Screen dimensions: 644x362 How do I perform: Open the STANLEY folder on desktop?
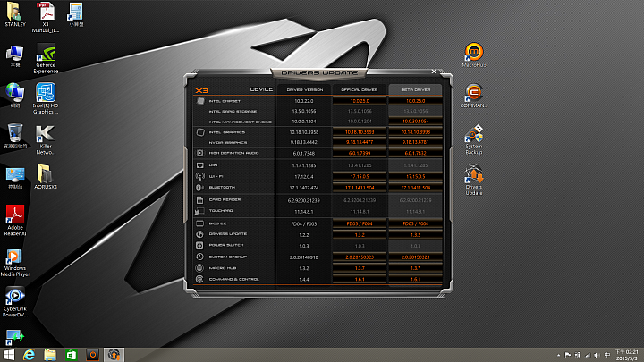15,14
